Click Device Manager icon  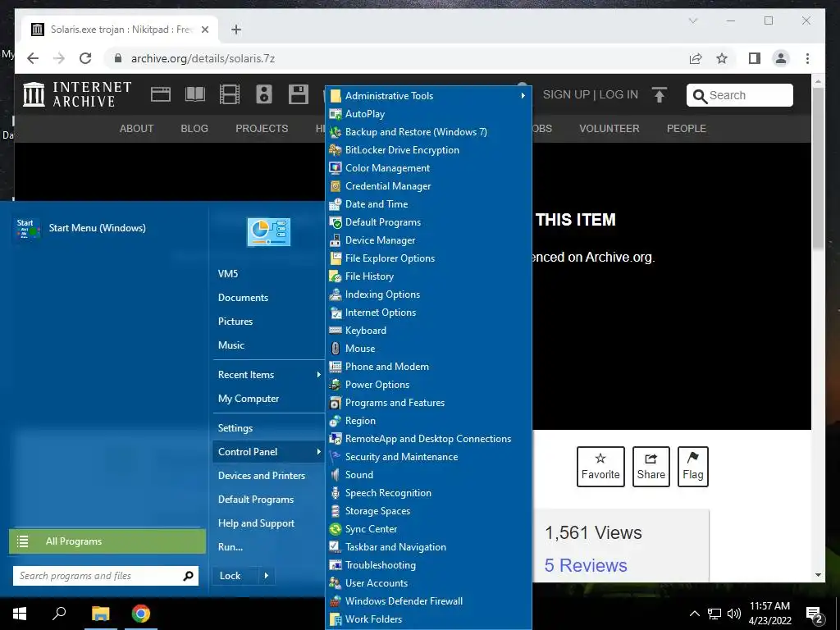pos(336,240)
